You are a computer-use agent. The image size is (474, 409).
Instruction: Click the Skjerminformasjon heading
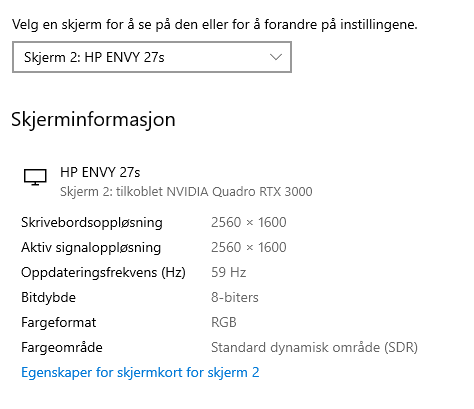(93, 120)
